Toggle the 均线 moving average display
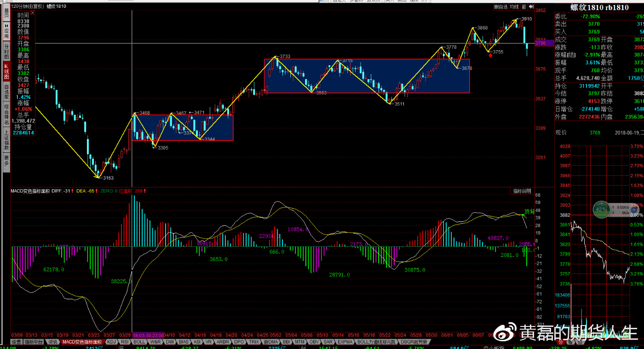644x349 pixels. pos(514,7)
